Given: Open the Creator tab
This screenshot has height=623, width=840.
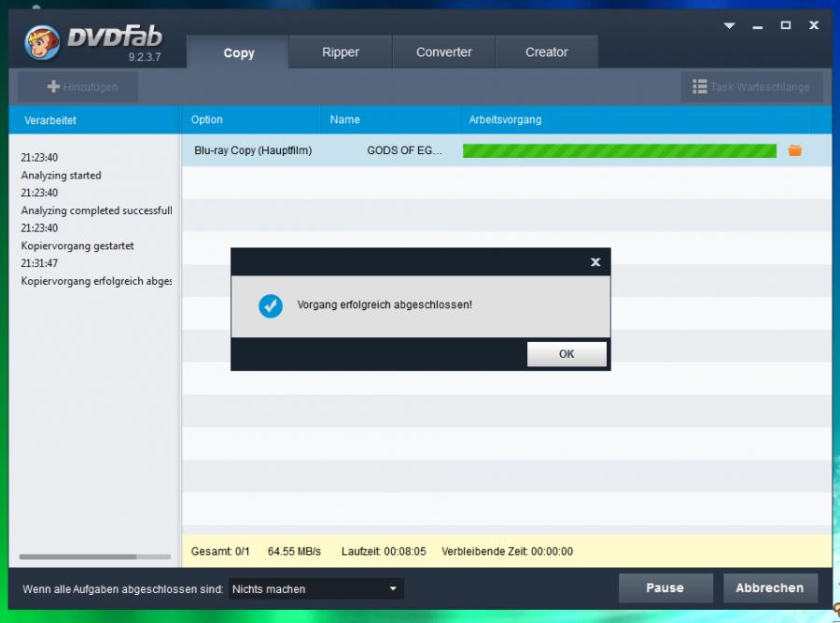Looking at the screenshot, I should 546,52.
